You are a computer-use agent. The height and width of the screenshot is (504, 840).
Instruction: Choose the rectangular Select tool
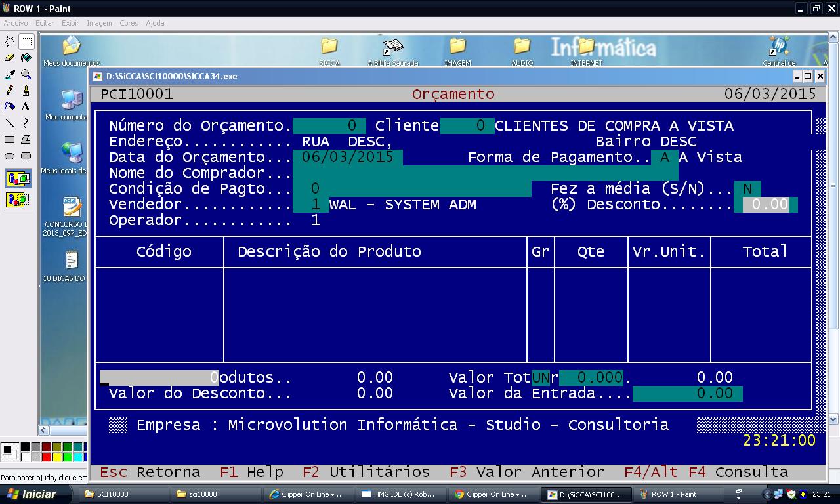tap(26, 41)
